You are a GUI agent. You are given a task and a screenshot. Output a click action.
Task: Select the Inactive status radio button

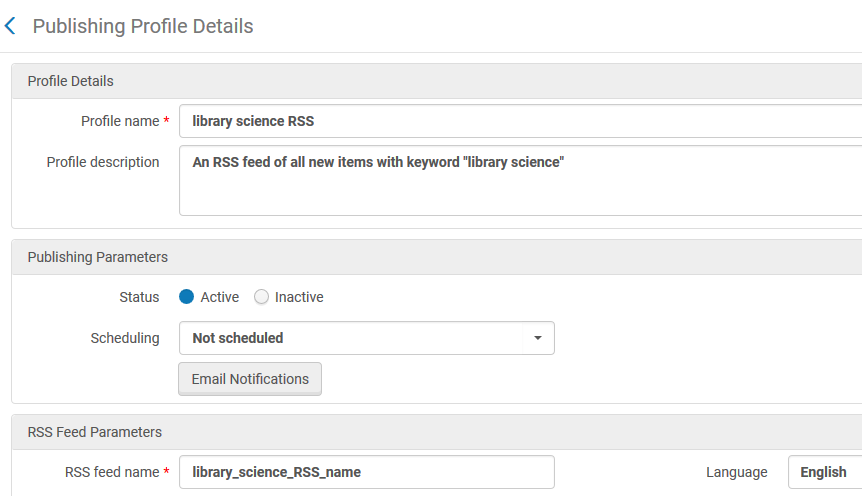[261, 297]
